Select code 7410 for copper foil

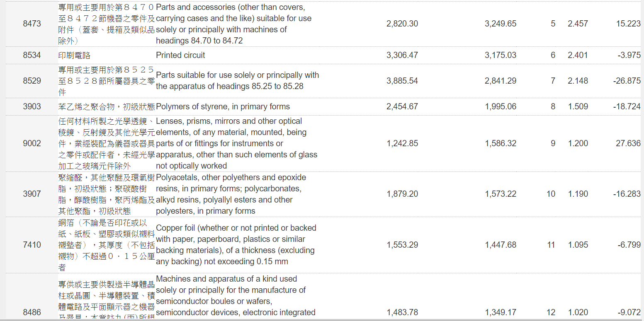tap(32, 245)
